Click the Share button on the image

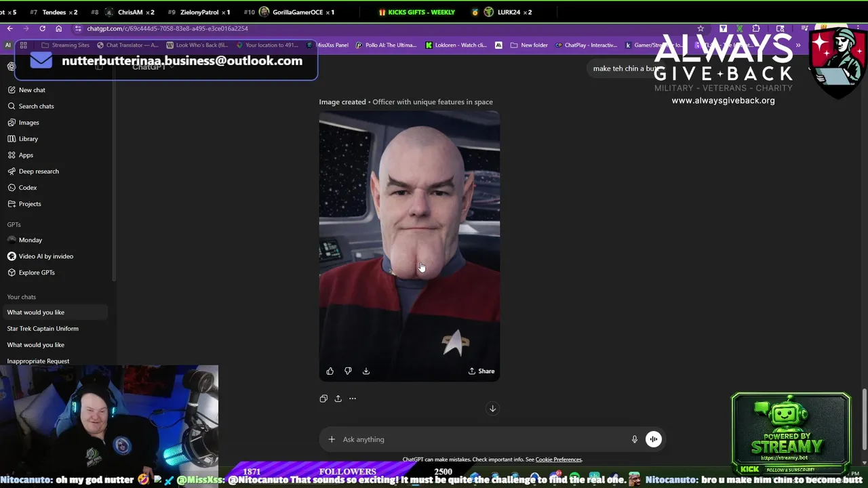[x=481, y=371]
